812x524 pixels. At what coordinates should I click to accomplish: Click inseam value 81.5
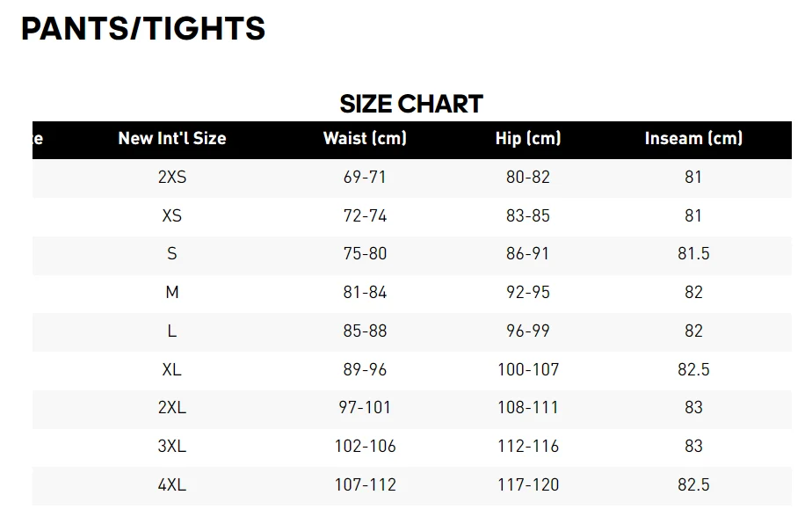[693, 253]
